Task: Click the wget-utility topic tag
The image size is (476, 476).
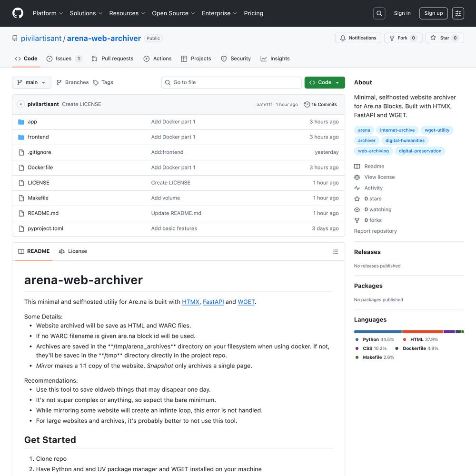Action: tap(437, 130)
